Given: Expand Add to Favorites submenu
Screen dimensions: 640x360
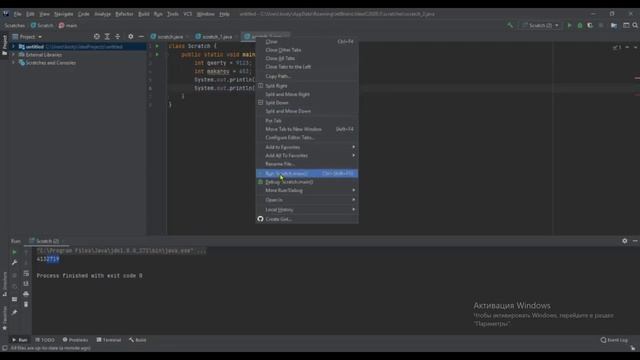Looking at the screenshot, I should (x=307, y=147).
